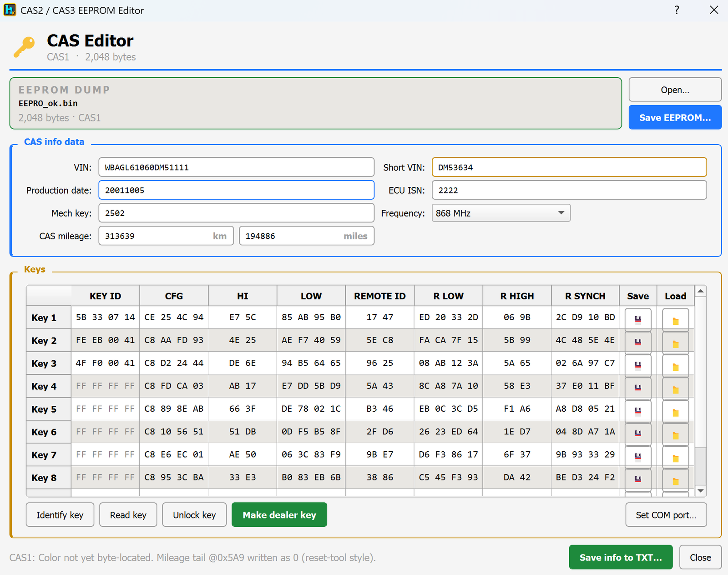Click the save disk icon for Key 2
The image size is (728, 575).
pos(638,342)
